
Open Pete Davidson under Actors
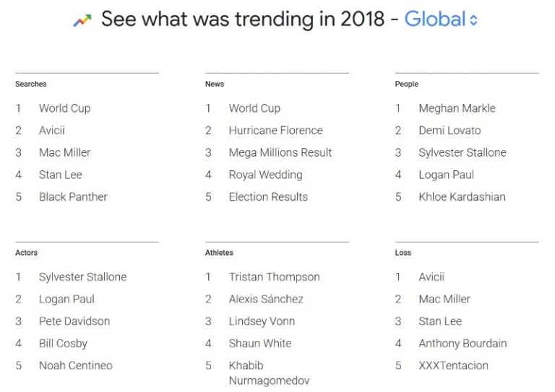(x=74, y=321)
